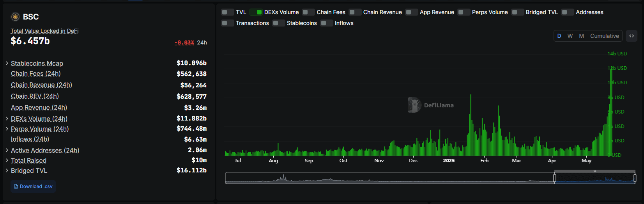The image size is (644, 204).
Task: Click the $628,577 REV value
Action: (x=191, y=96)
